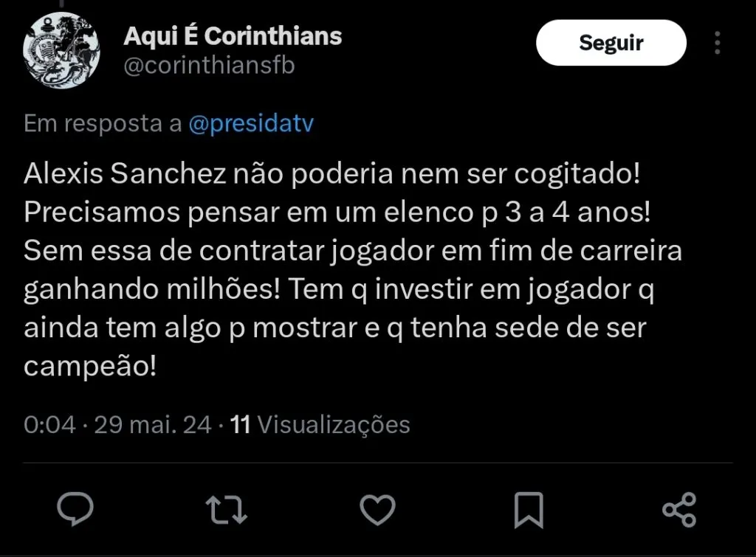Viewport: 756px width, 557px height.
Task: Click the Em resposta a label
Action: pyautogui.click(x=103, y=124)
